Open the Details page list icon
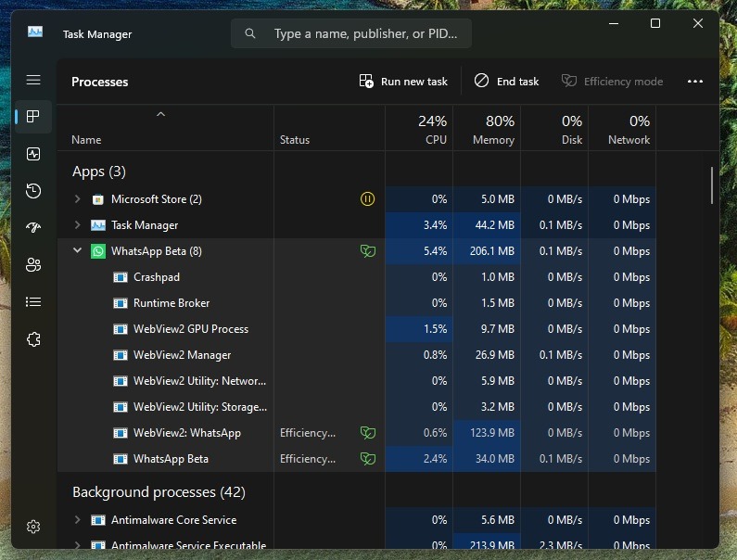The width and height of the screenshot is (737, 560). point(33,302)
